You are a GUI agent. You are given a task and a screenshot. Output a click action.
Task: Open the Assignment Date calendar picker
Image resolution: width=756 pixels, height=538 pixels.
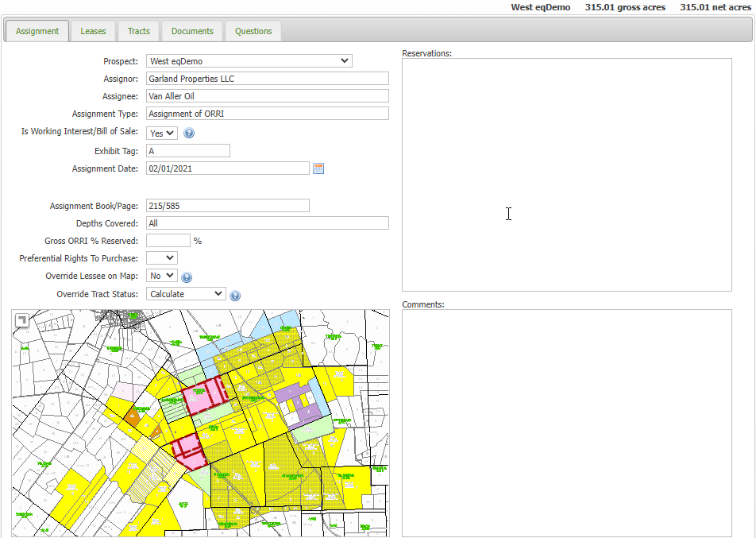point(318,168)
